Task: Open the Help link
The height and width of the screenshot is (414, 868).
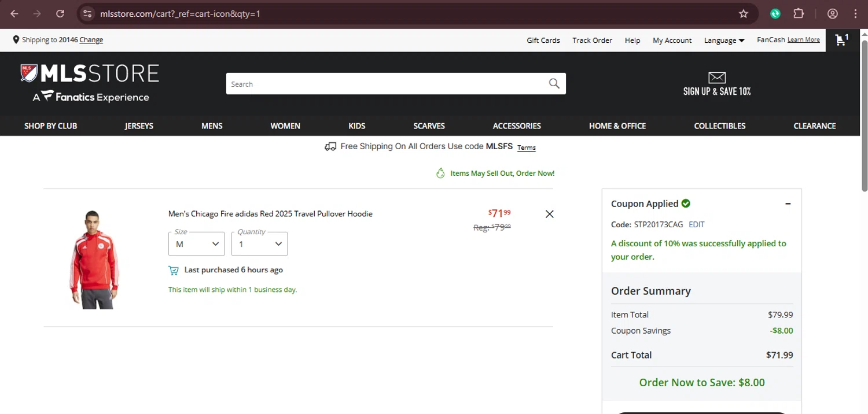Action: click(632, 40)
